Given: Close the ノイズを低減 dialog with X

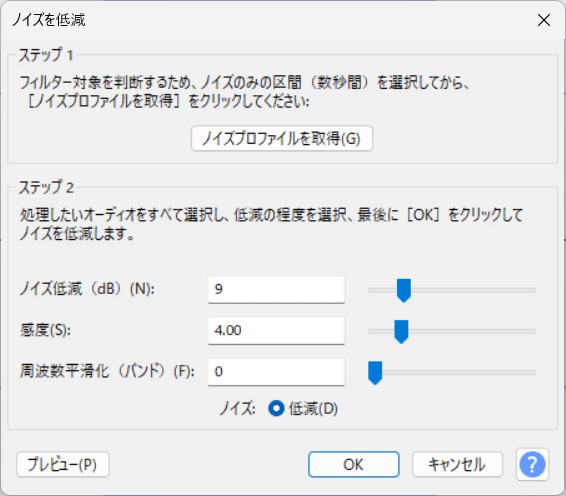Looking at the screenshot, I should click(544, 20).
